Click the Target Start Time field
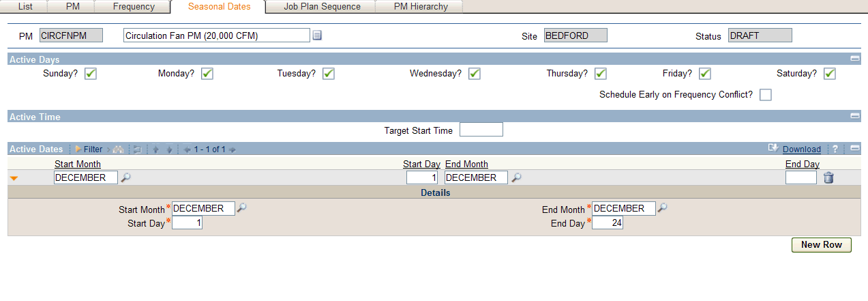Image resolution: width=868 pixels, height=301 pixels. (481, 130)
